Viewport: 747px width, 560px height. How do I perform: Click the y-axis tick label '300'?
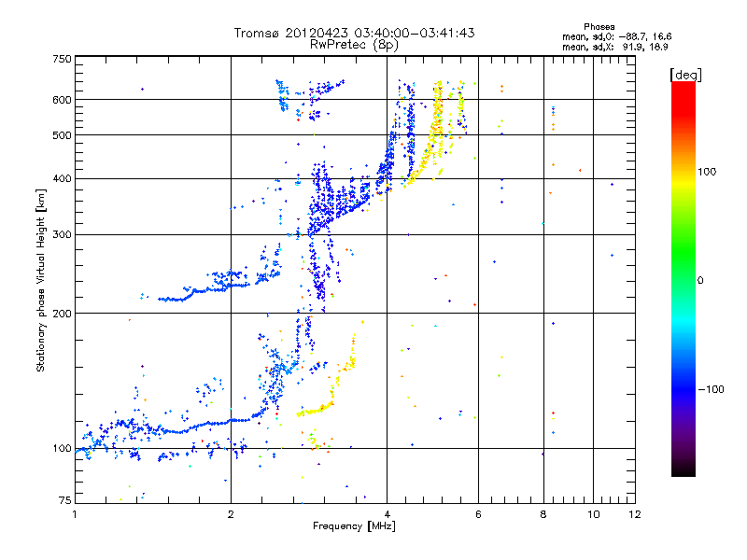62,235
